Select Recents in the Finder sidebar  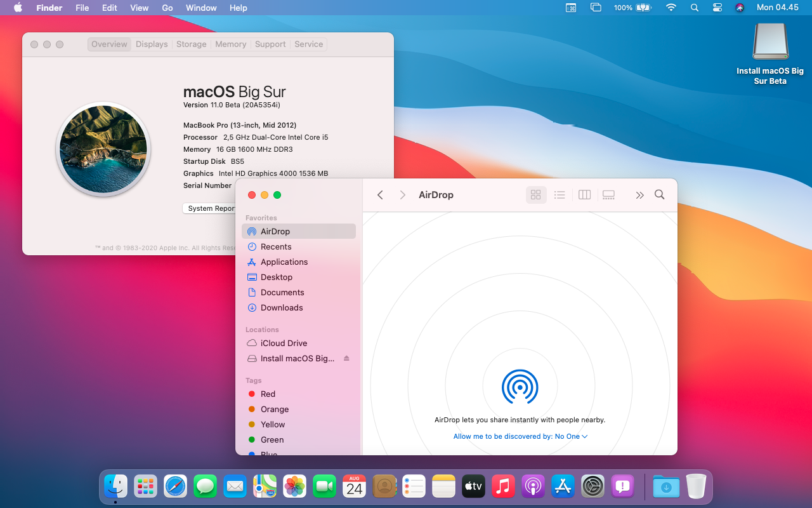(x=299, y=246)
